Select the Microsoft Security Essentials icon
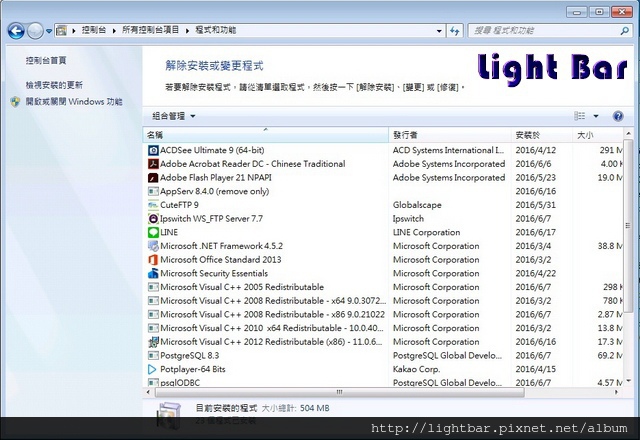The height and width of the screenshot is (440, 640). (153, 273)
